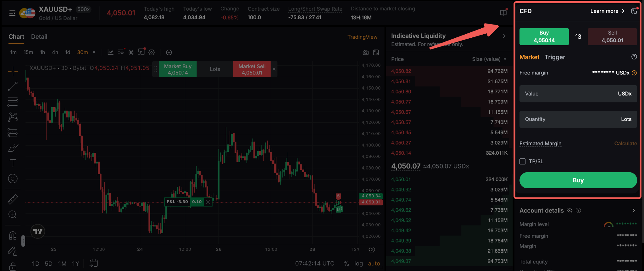Select the trend line drawing tool
This screenshot has width=644, height=271.
[x=13, y=86]
